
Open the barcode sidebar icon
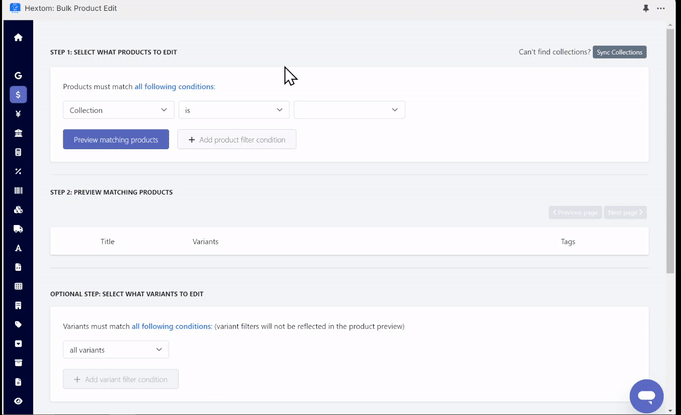(x=18, y=191)
